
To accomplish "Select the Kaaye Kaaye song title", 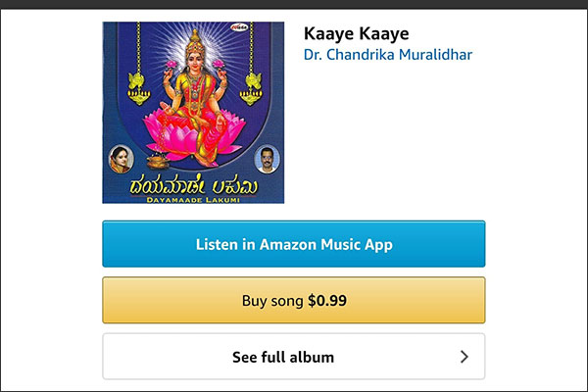I will [357, 33].
